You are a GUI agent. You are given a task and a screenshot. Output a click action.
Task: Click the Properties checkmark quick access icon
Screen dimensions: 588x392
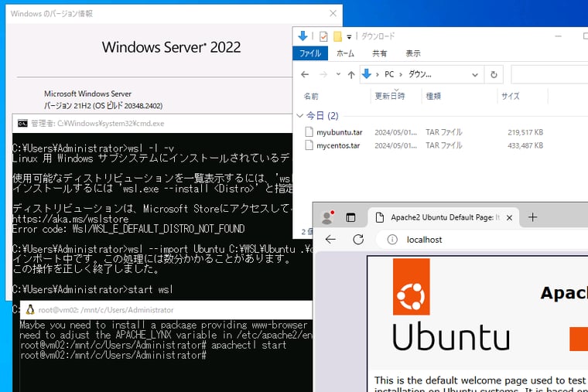[323, 36]
